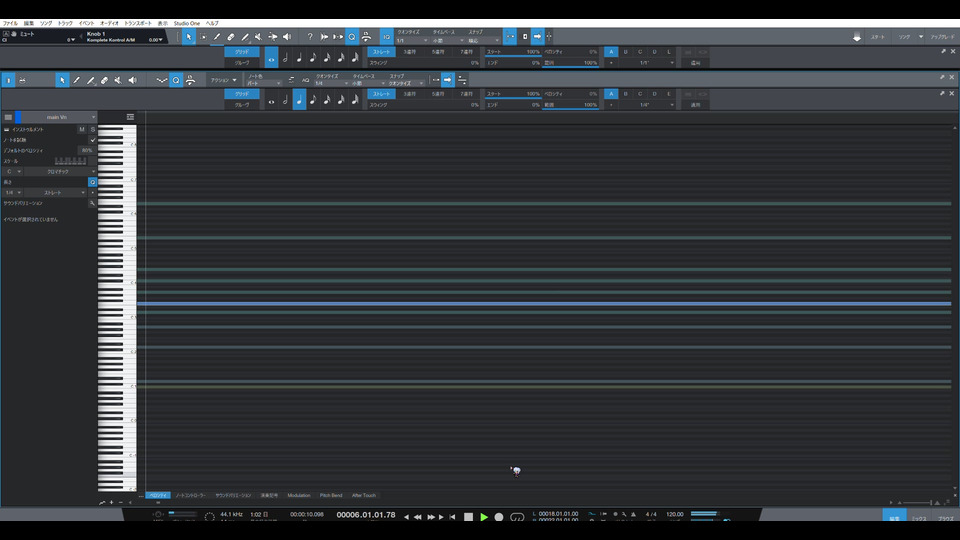
Task: Open the クロマチック scale type dropdown
Action: pyautogui.click(x=60, y=172)
